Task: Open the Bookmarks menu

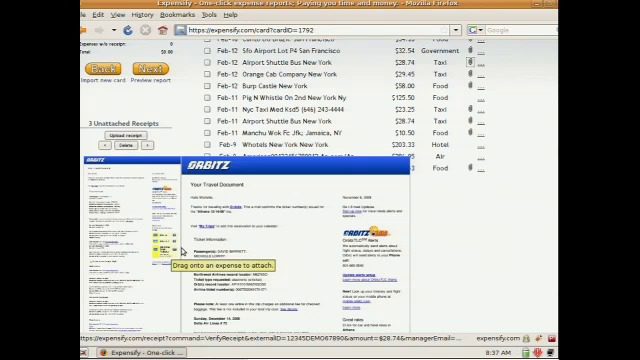Action: tap(177, 15)
